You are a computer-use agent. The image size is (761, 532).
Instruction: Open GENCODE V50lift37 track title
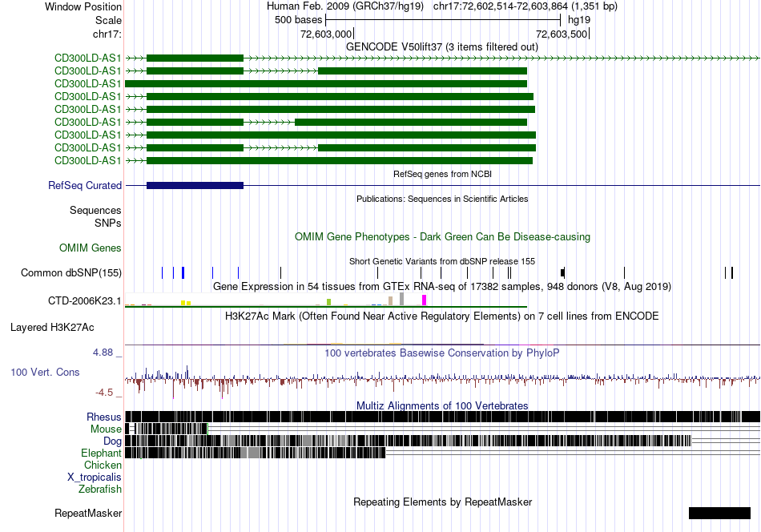tap(441, 47)
